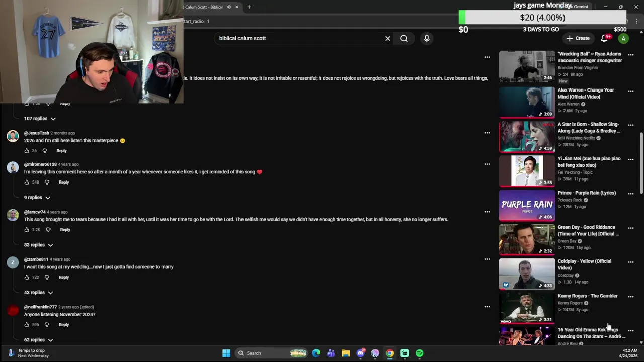
Task: Clear the YouTube search box text
Action: point(388,38)
